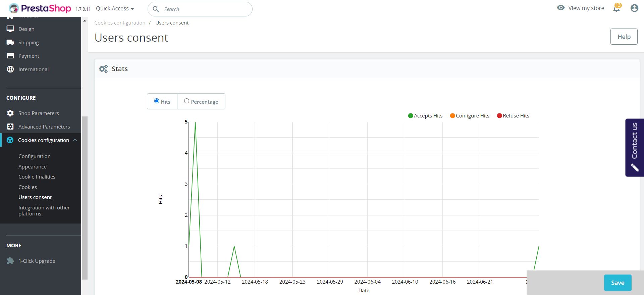The height and width of the screenshot is (295, 644).
Task: Click the Payment card icon
Action: 10,56
